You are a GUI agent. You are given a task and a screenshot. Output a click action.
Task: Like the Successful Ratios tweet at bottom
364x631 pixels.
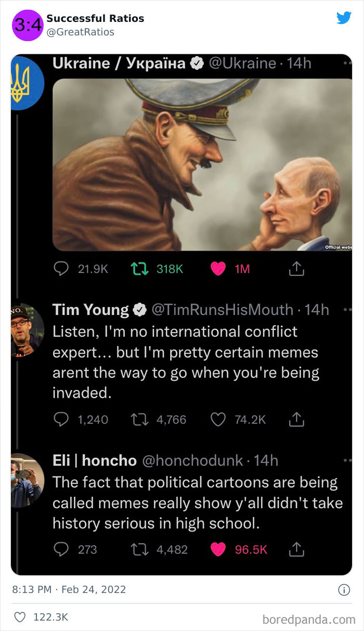click(x=19, y=615)
